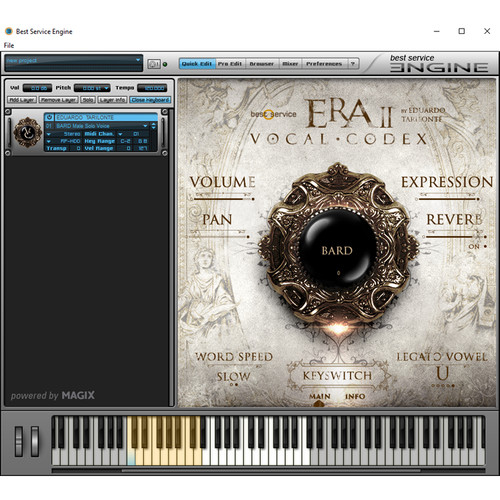Toggle the layer power icon beside EDUARDO TARILONTE
The height and width of the screenshot is (500, 500).
[50, 117]
